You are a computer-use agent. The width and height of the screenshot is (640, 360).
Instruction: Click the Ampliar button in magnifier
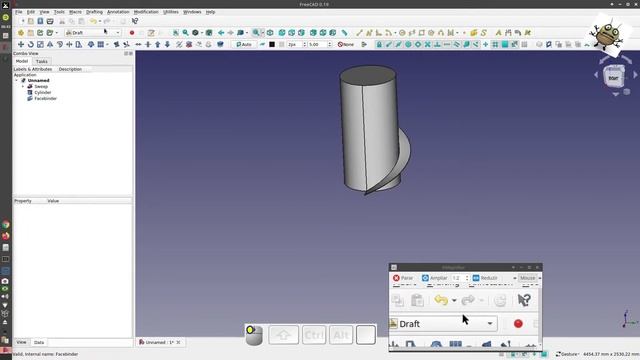coord(435,278)
